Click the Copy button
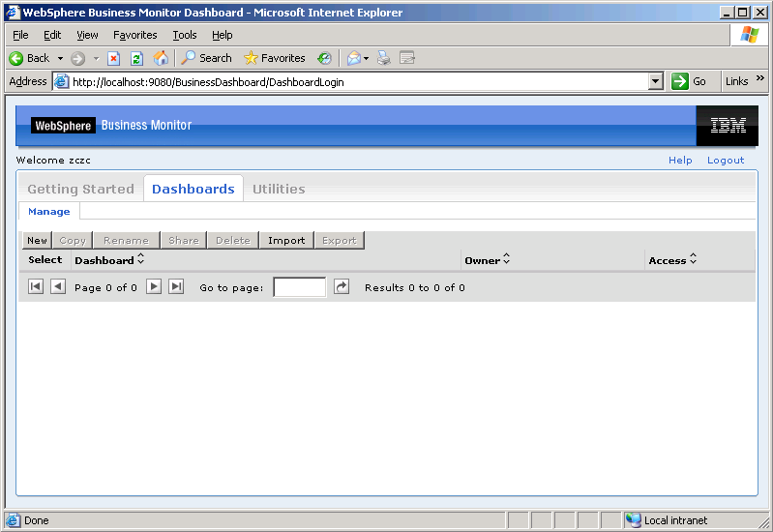The image size is (773, 532). click(73, 240)
